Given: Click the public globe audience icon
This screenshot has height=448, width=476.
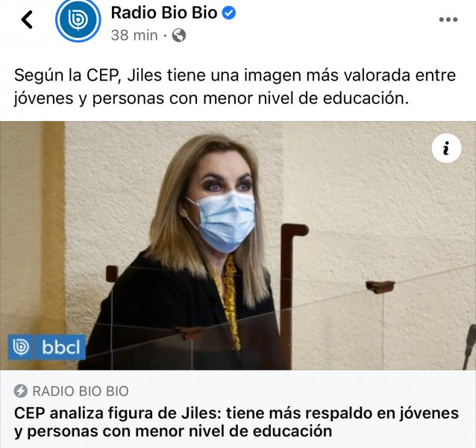Looking at the screenshot, I should click(179, 35).
